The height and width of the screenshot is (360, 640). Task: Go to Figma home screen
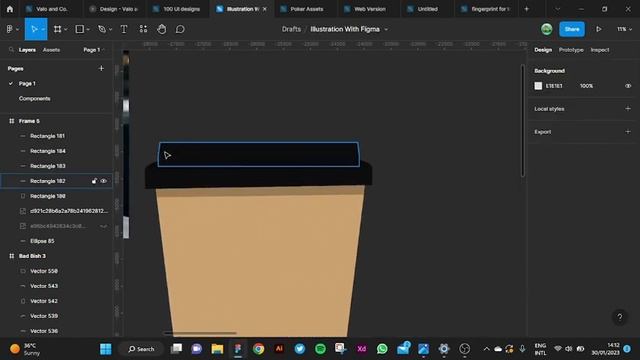tap(9, 9)
